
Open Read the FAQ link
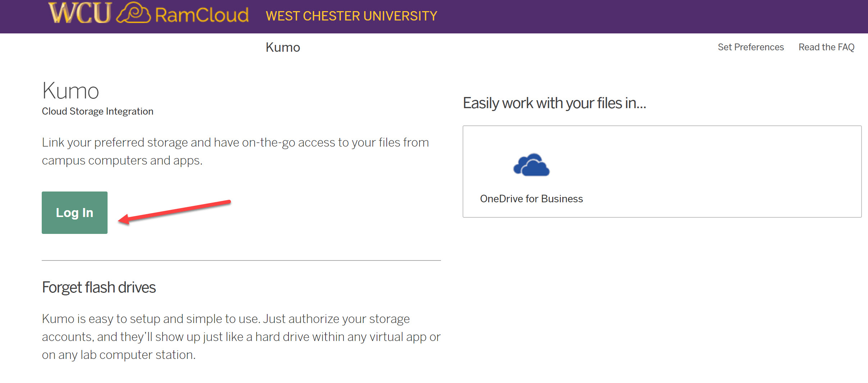826,47
